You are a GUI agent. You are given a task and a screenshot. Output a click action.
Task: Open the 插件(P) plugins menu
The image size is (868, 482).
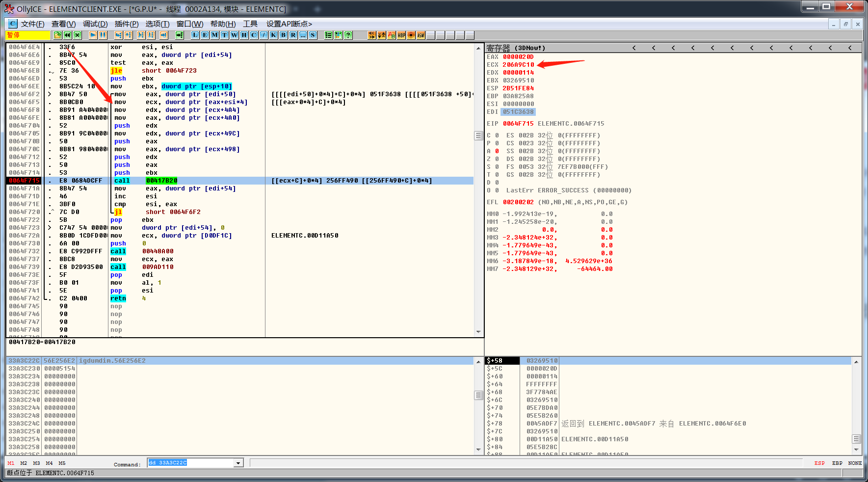pos(127,24)
